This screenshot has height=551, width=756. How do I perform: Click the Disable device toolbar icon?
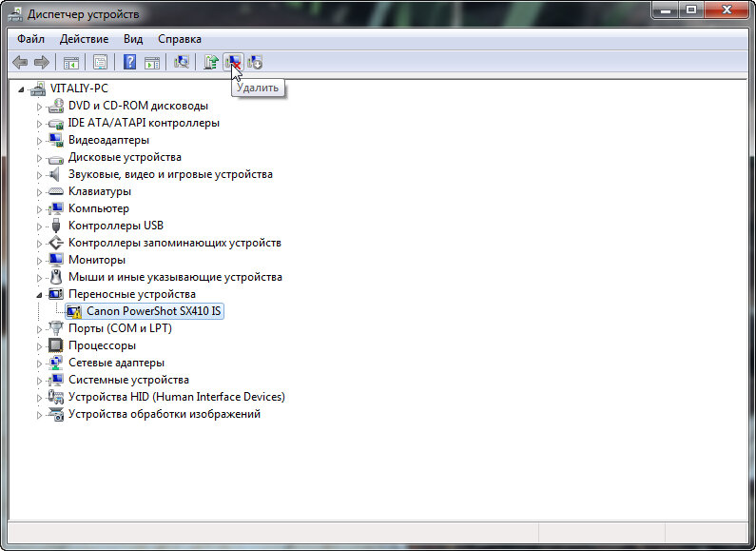[255, 62]
